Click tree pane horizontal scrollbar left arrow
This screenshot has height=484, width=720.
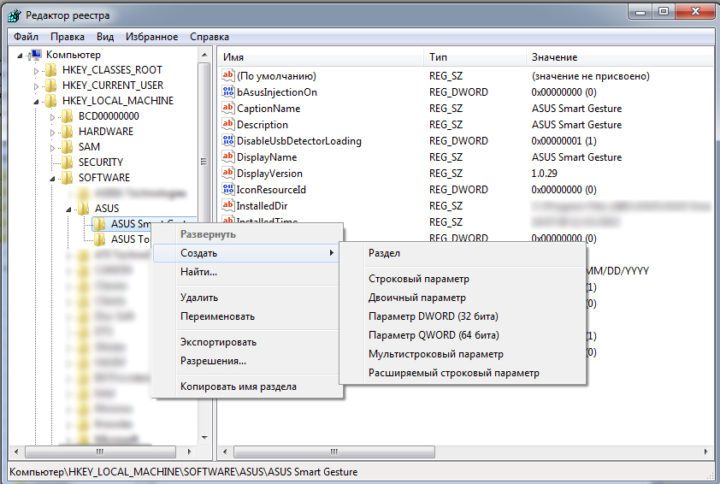(x=16, y=452)
